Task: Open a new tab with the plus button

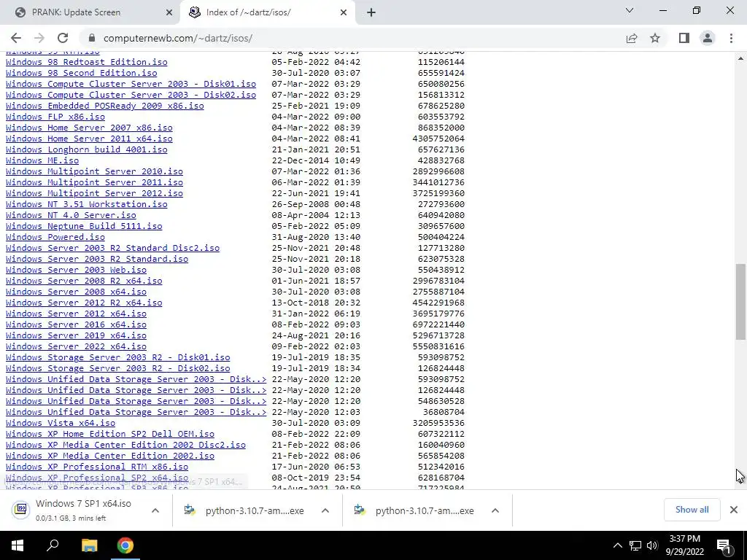Action: click(x=371, y=12)
